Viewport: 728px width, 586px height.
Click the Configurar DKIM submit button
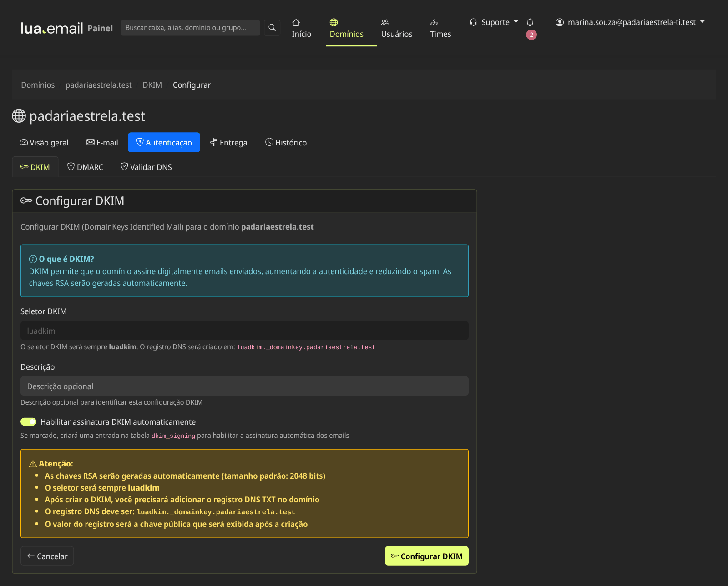click(x=427, y=556)
